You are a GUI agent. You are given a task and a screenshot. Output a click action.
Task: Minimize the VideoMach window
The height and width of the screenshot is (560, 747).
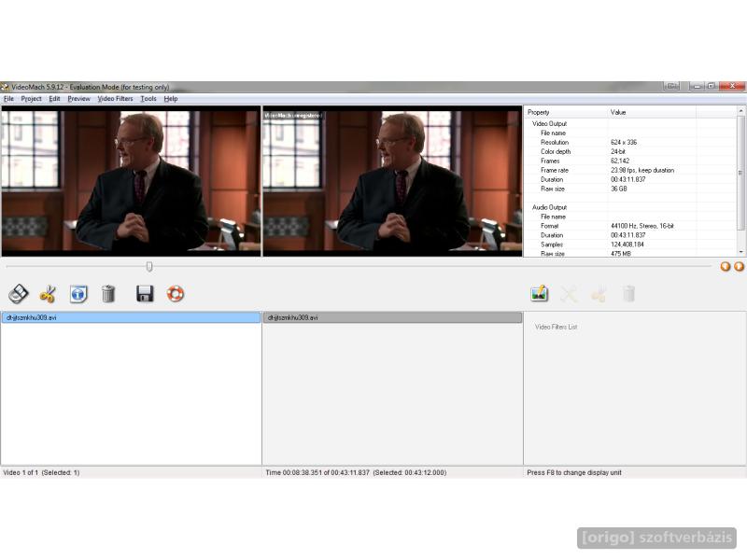click(697, 86)
